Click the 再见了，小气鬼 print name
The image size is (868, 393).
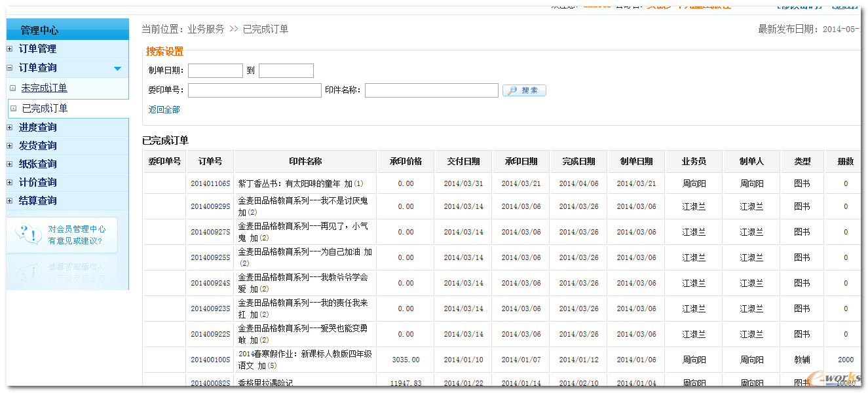tap(303, 232)
